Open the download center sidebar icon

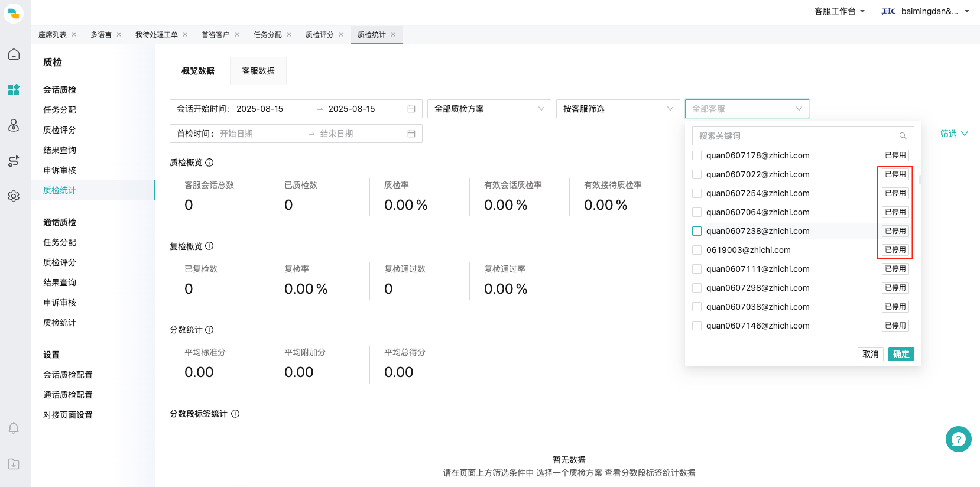point(14,464)
